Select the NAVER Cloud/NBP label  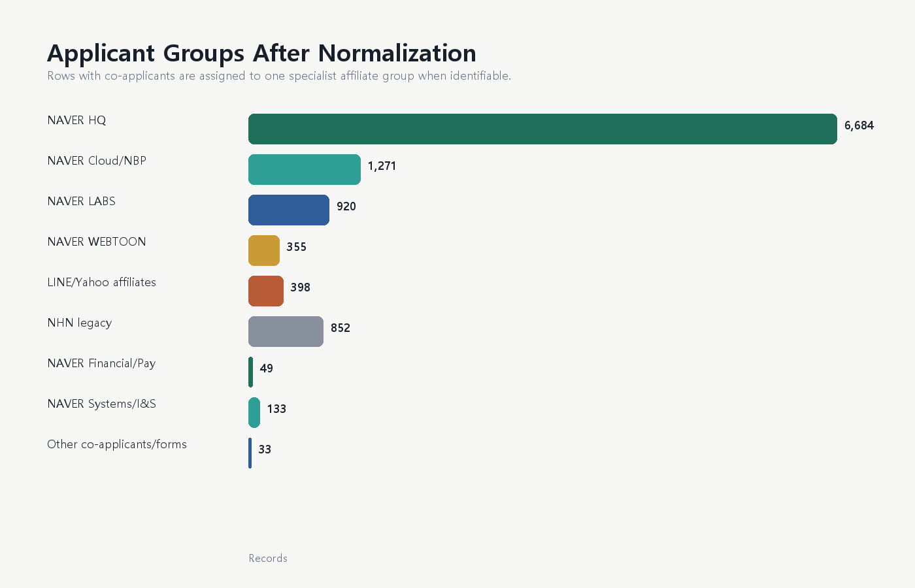coord(97,161)
